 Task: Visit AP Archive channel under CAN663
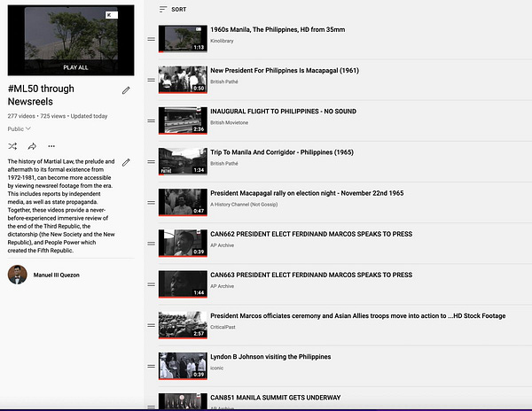(222, 286)
